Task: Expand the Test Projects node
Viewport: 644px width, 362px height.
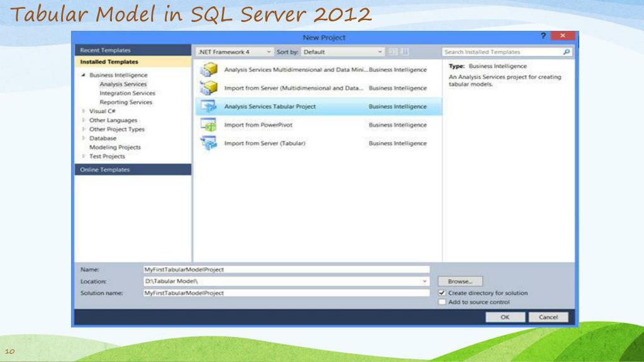Action: [x=84, y=156]
